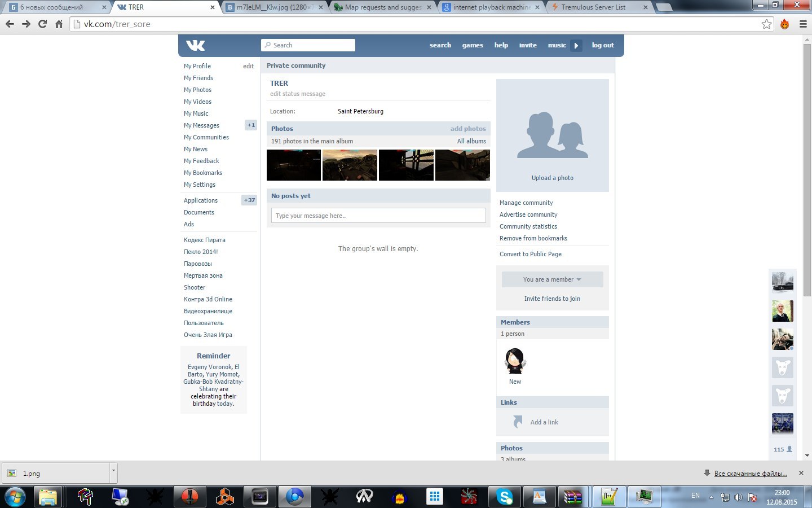Click the message input field on wall

[378, 216]
